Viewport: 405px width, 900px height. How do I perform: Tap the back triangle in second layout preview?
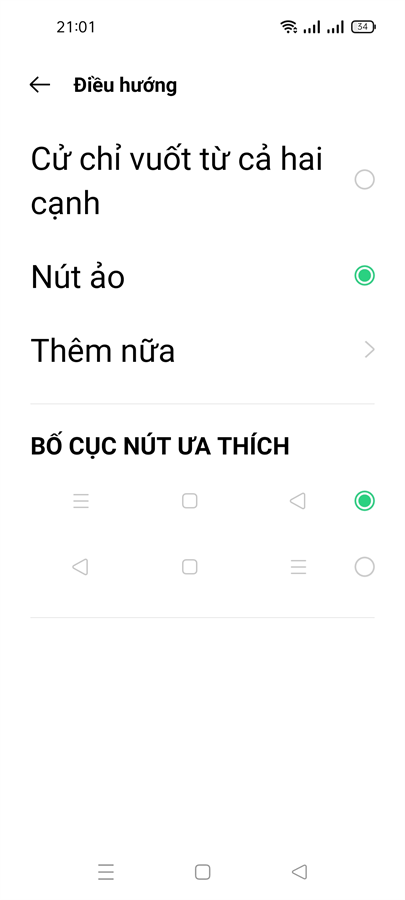80,567
